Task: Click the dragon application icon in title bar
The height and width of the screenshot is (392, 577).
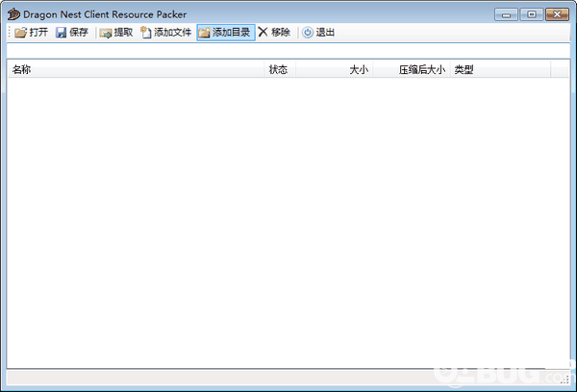Action: click(x=13, y=14)
